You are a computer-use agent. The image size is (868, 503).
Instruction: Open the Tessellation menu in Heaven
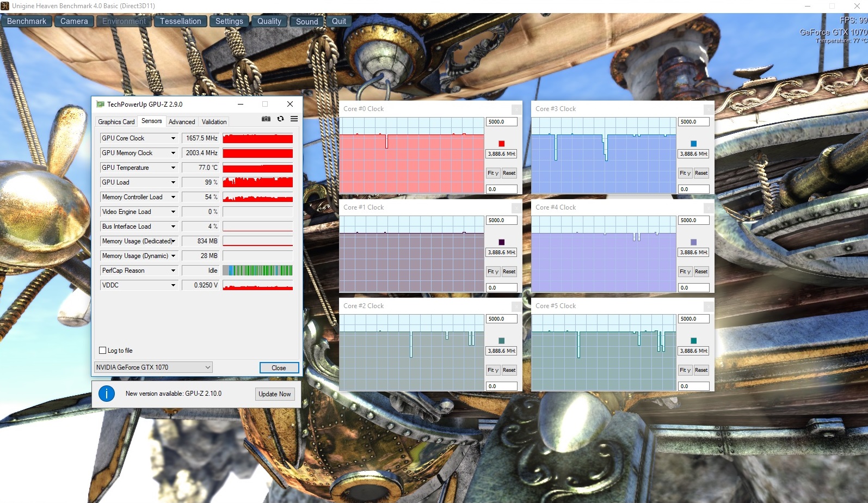(x=181, y=21)
